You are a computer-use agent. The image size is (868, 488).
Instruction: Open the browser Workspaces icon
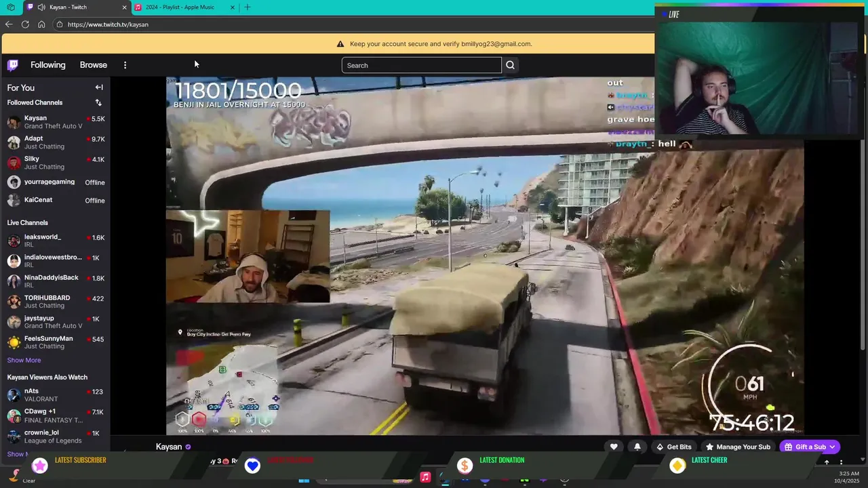click(x=11, y=7)
